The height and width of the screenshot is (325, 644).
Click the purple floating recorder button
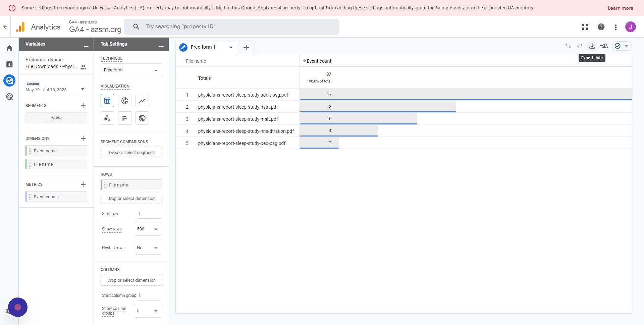[x=18, y=307]
